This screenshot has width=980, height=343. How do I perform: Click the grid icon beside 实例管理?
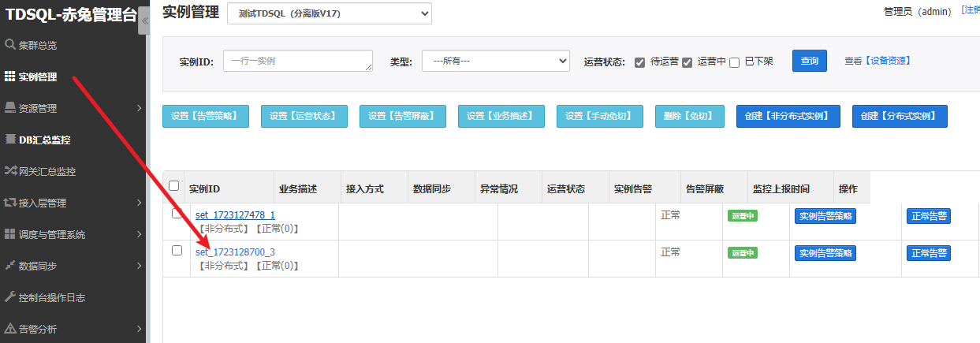tap(10, 76)
